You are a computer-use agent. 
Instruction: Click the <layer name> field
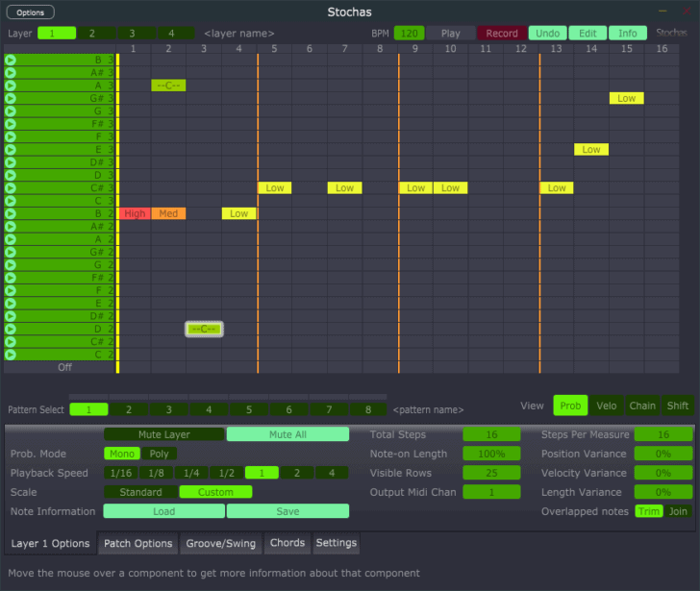click(238, 34)
